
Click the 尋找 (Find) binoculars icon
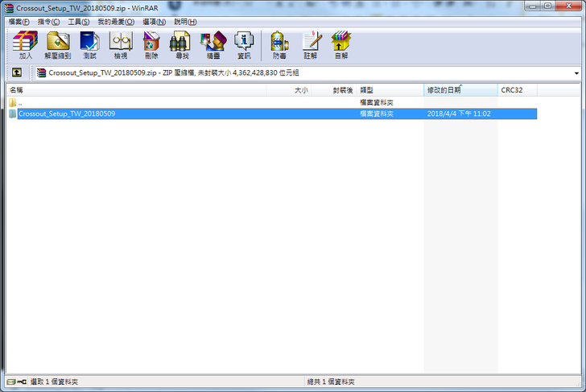[x=182, y=45]
